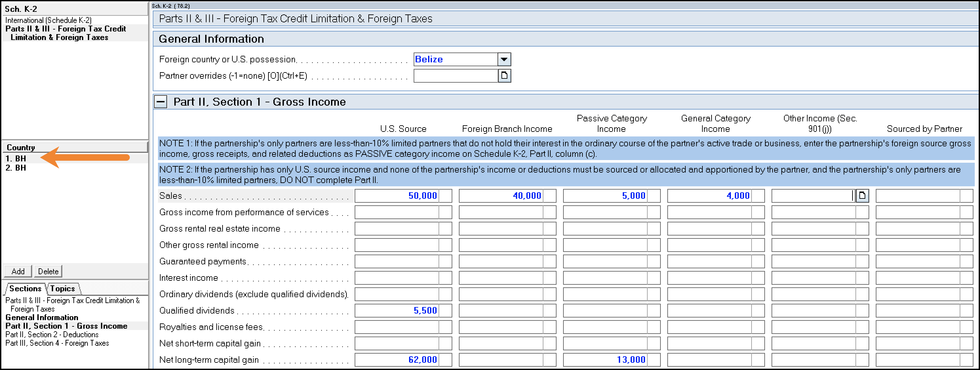Image resolution: width=980 pixels, height=370 pixels.
Task: Click Royalties and license fees Passive Category field
Action: pyautogui.click(x=605, y=327)
